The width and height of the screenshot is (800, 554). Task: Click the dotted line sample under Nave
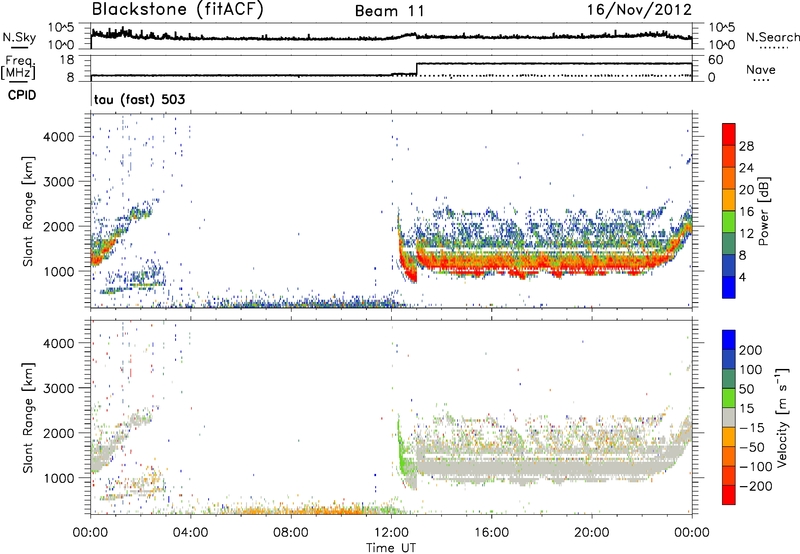tap(761, 80)
